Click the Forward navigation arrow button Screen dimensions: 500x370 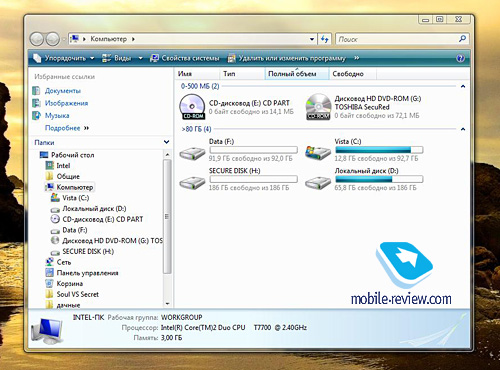[x=52, y=39]
